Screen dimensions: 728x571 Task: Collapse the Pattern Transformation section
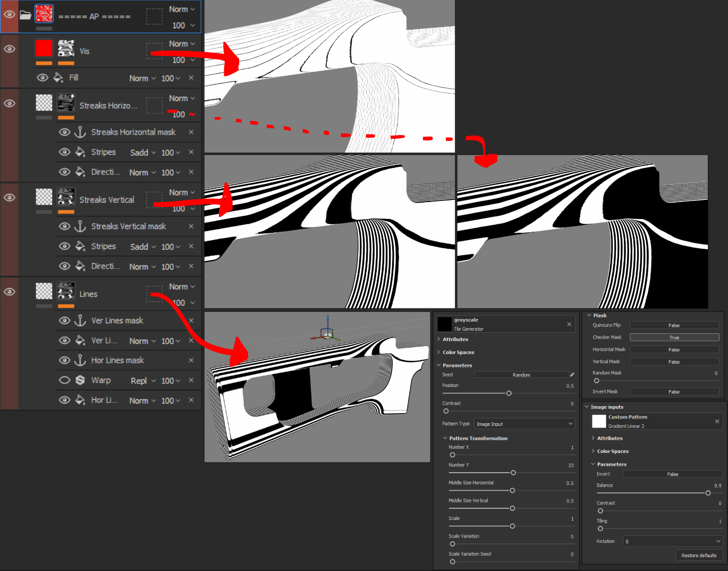445,438
